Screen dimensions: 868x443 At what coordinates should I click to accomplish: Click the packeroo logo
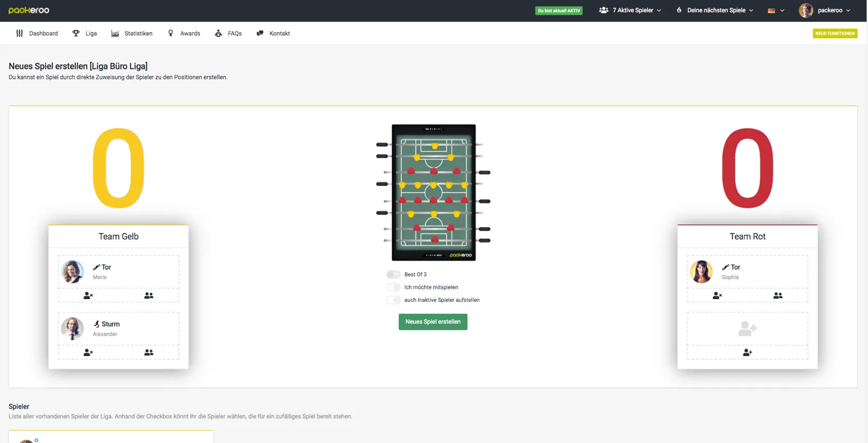[x=29, y=10]
